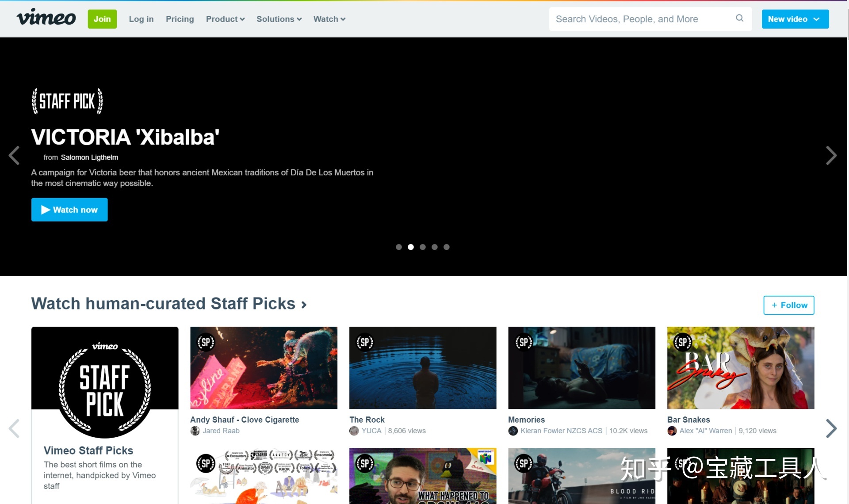
Task: Select the third carousel dot
Action: point(423,247)
